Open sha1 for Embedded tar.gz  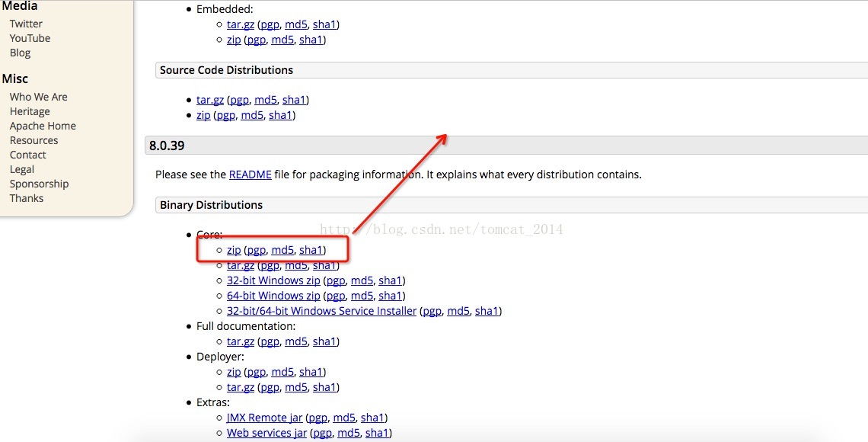(324, 24)
